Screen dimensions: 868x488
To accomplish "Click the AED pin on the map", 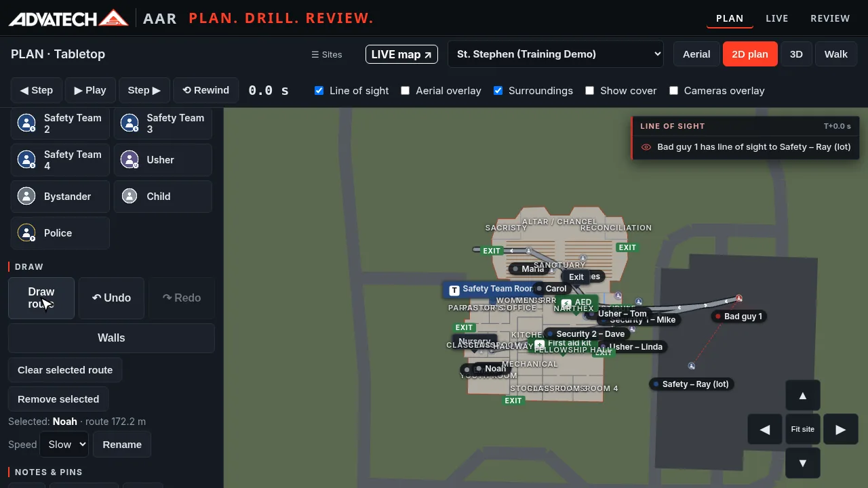I will point(576,303).
